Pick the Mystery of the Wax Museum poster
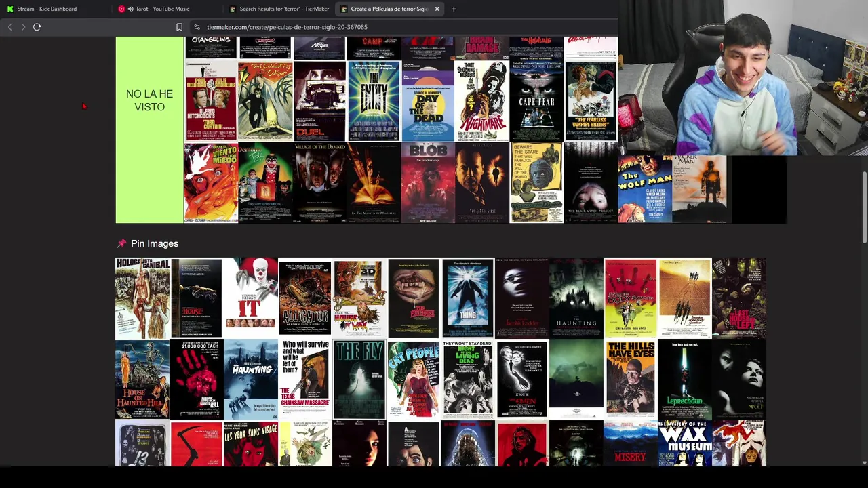Viewport: 868px width, 488px height. click(685, 444)
